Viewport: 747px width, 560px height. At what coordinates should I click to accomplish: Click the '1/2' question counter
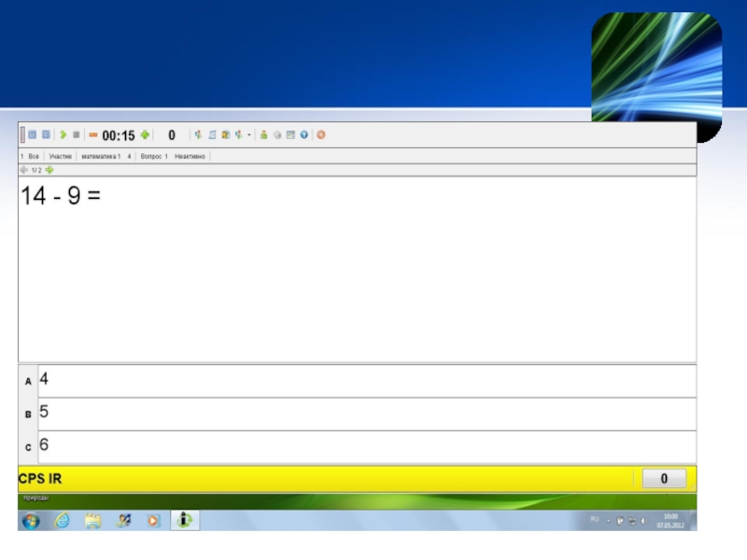tap(36, 170)
